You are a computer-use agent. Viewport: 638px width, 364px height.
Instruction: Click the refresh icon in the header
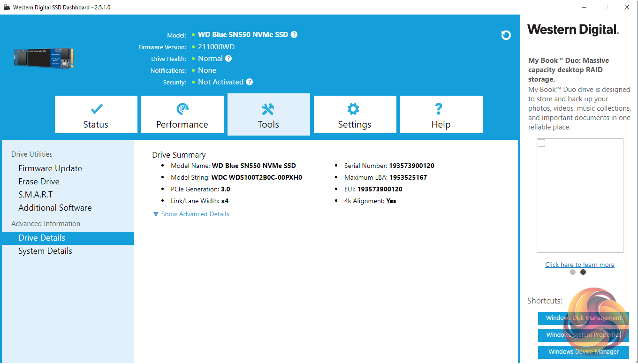(506, 35)
